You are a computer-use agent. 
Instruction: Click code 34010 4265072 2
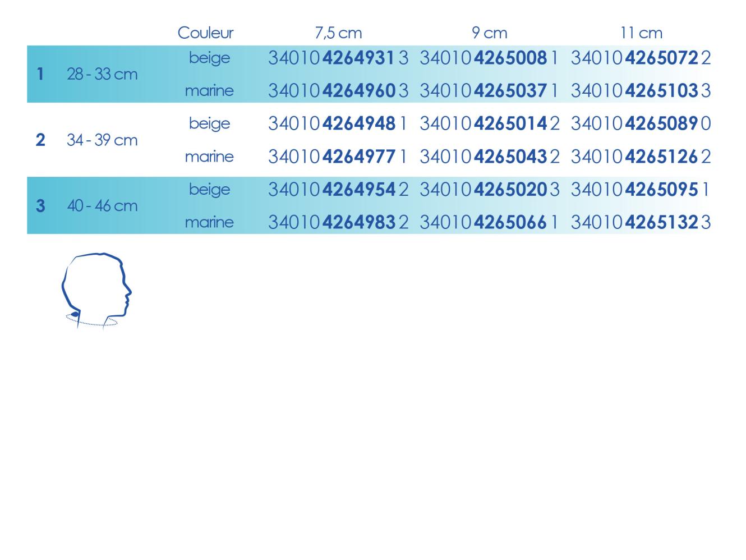[641, 58]
